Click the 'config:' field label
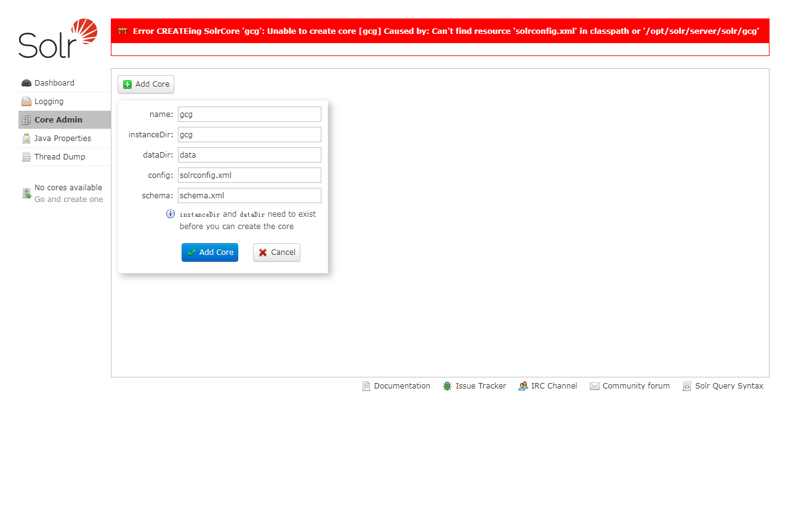 [161, 175]
